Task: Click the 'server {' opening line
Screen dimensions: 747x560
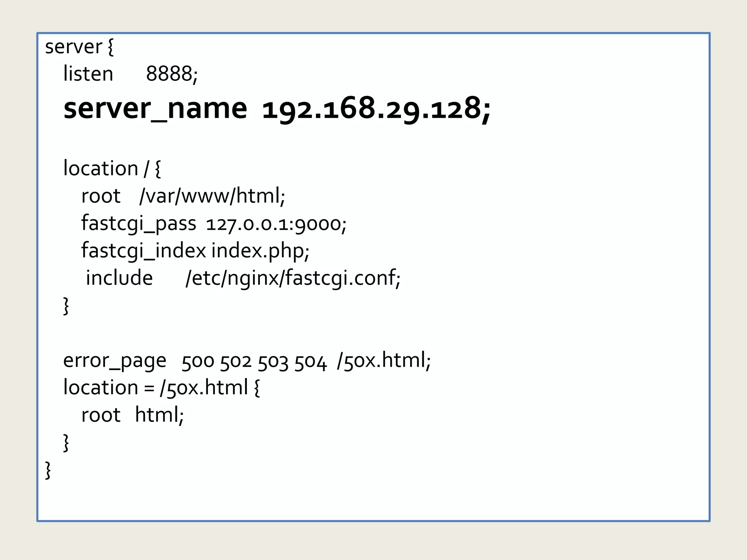Action: (x=80, y=47)
